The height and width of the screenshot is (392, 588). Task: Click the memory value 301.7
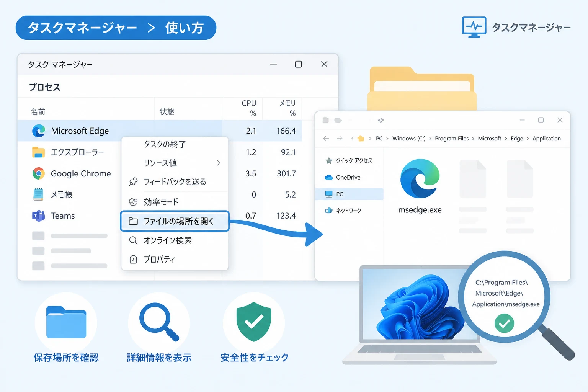click(x=286, y=173)
